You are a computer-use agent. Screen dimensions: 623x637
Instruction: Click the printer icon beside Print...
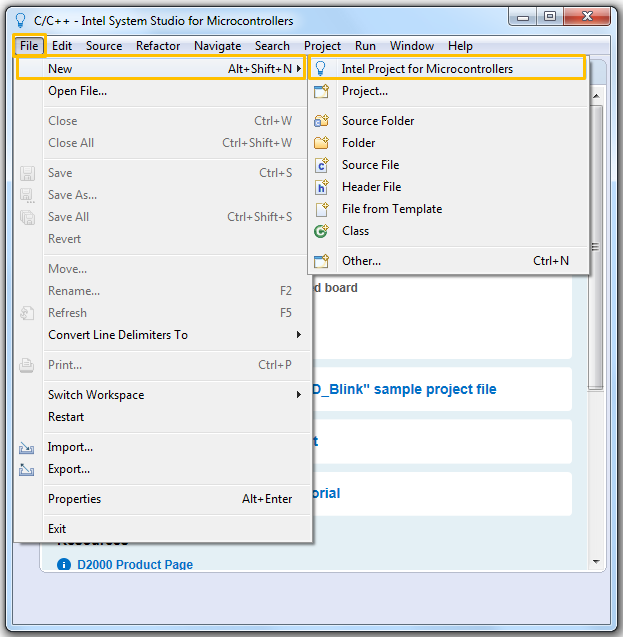tap(26, 365)
